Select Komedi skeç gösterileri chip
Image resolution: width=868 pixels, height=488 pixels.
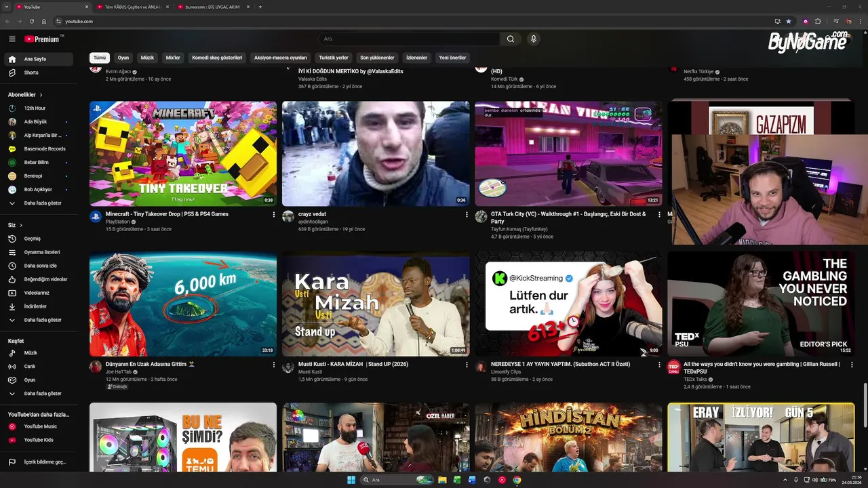pyautogui.click(x=217, y=58)
